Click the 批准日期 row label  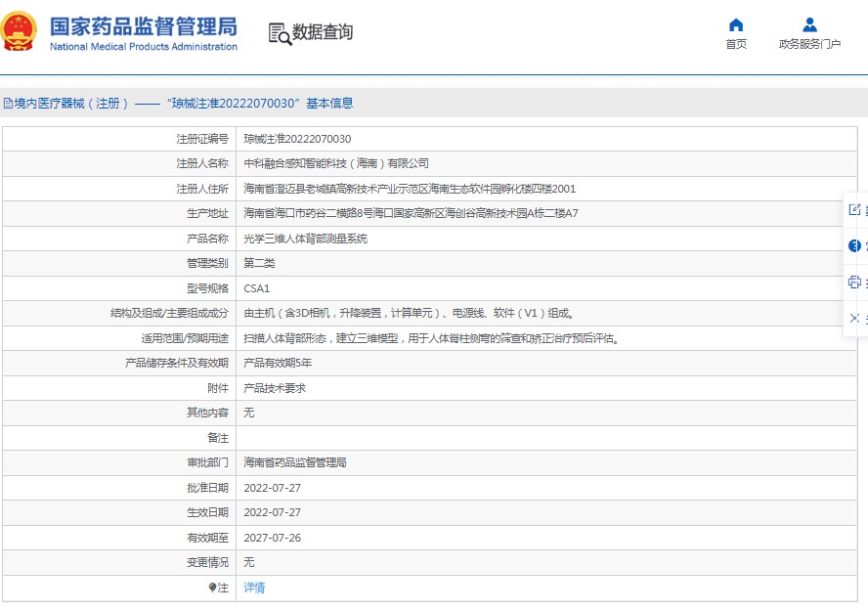click(207, 488)
